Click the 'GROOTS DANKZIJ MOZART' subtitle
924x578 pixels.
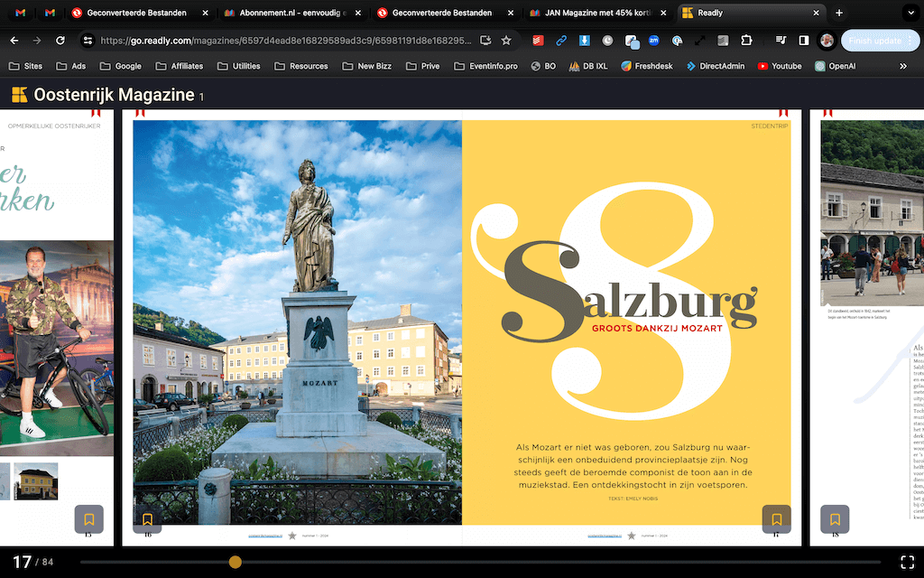coord(657,329)
